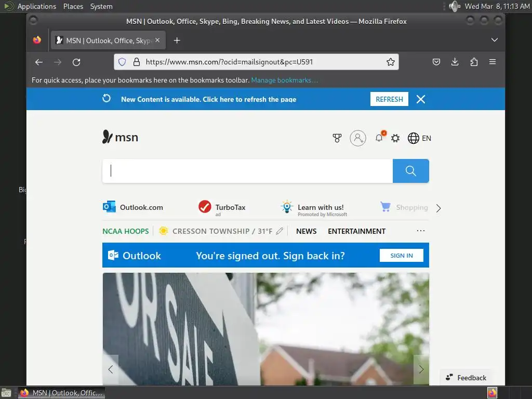Show more shortcuts with right chevron
The height and width of the screenshot is (399, 532).
coord(438,208)
